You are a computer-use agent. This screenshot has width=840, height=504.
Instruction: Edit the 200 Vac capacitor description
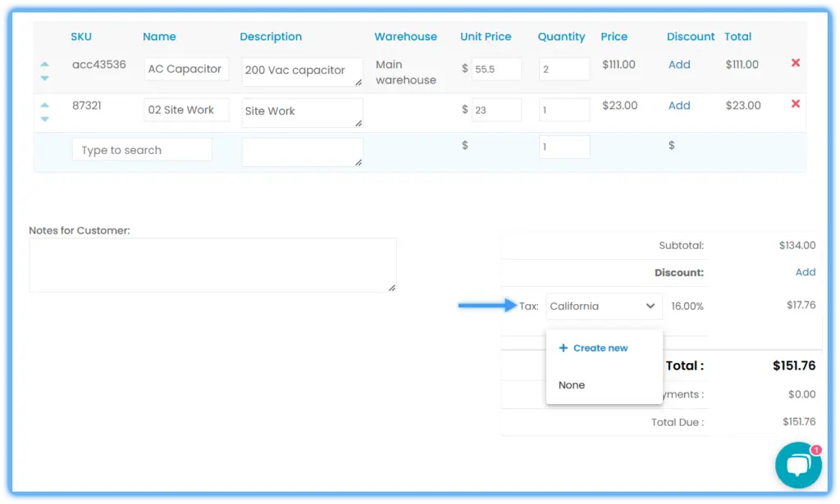(x=302, y=71)
